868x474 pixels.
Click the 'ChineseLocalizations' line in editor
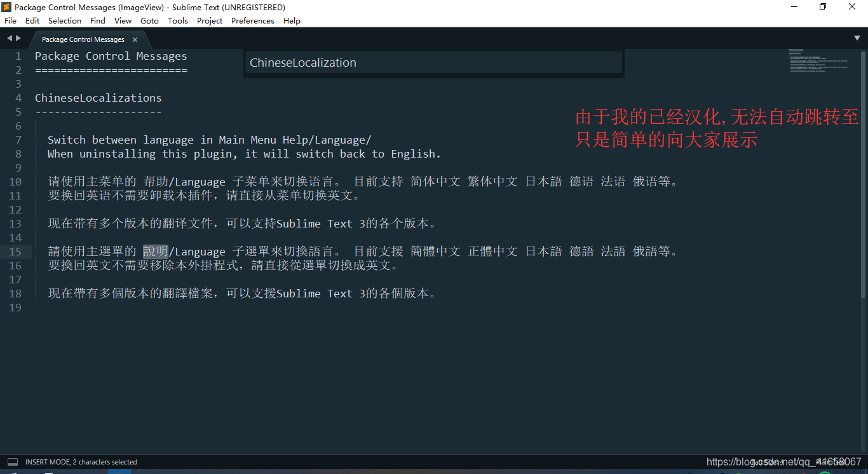coord(98,98)
